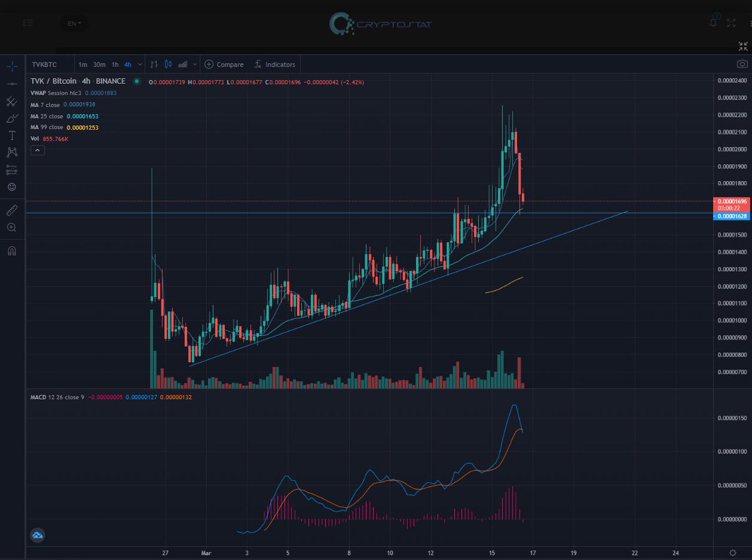This screenshot has width=752, height=560.
Task: Select the MA 99 close legend
Action: pyautogui.click(x=65, y=127)
